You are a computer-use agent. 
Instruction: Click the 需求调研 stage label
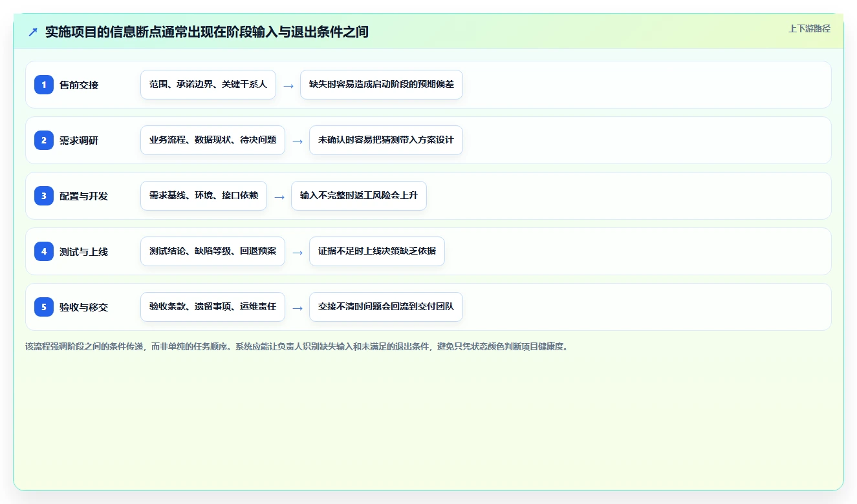click(79, 140)
